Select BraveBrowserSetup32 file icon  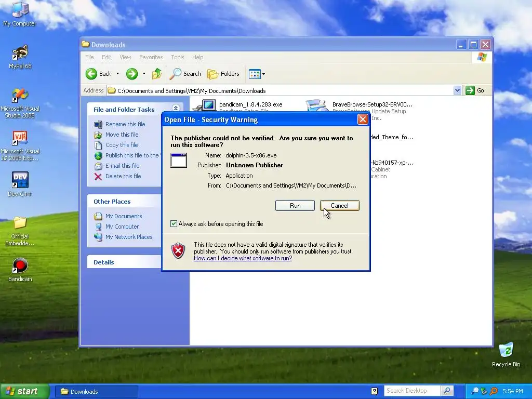pos(316,105)
